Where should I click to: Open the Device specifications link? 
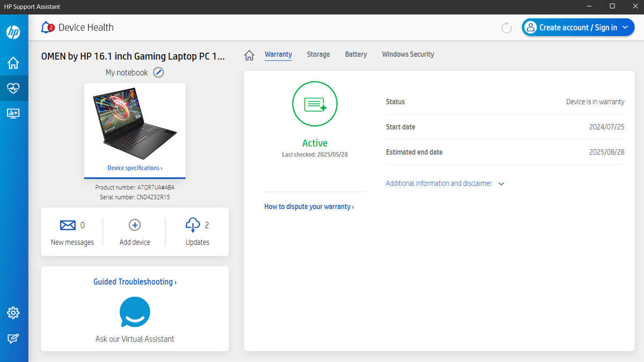click(x=135, y=168)
